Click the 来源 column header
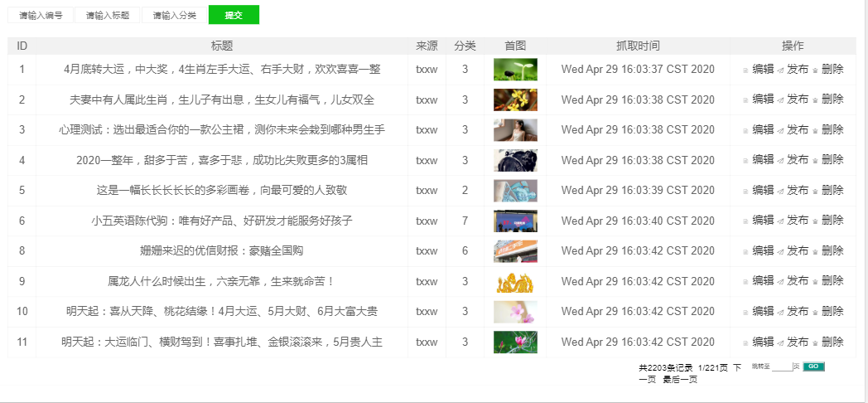 tap(427, 46)
